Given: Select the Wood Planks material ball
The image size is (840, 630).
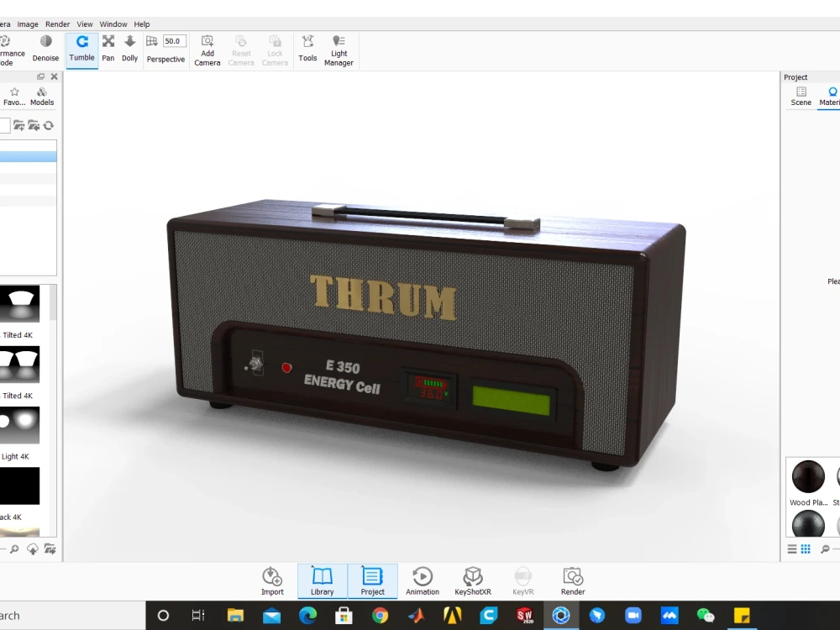Looking at the screenshot, I should 808,476.
